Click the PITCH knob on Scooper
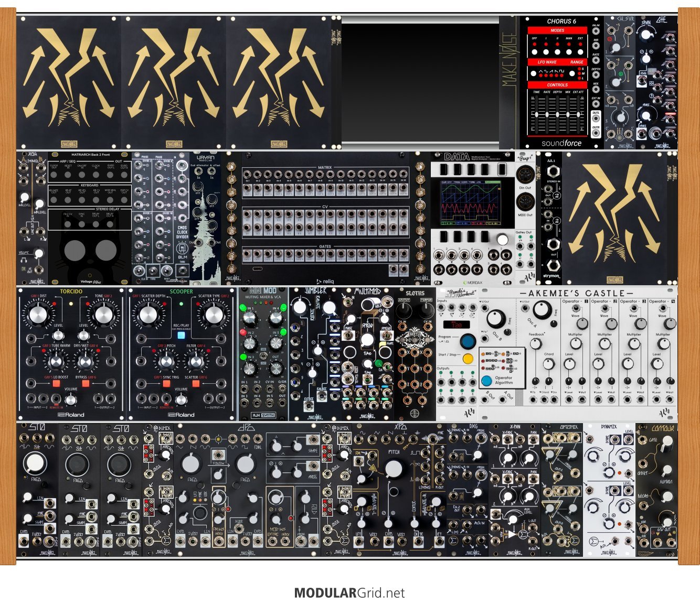 tap(166, 362)
